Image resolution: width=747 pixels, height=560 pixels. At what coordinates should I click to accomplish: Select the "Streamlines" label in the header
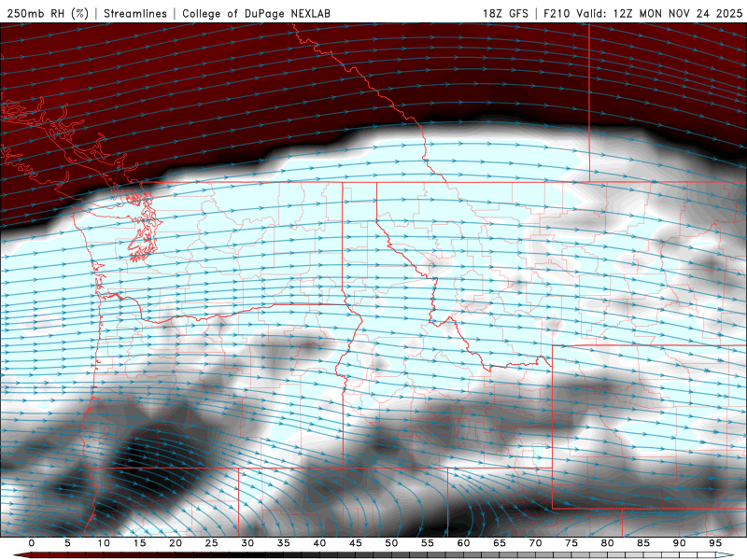(x=135, y=13)
